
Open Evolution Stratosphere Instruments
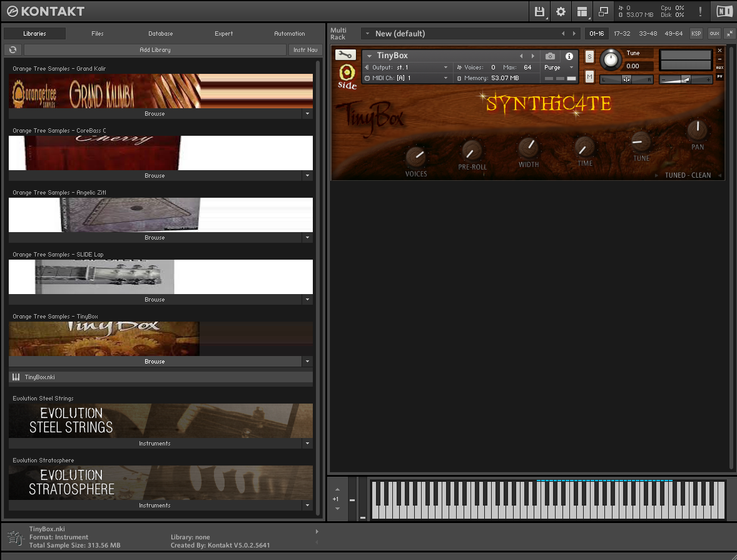click(155, 506)
